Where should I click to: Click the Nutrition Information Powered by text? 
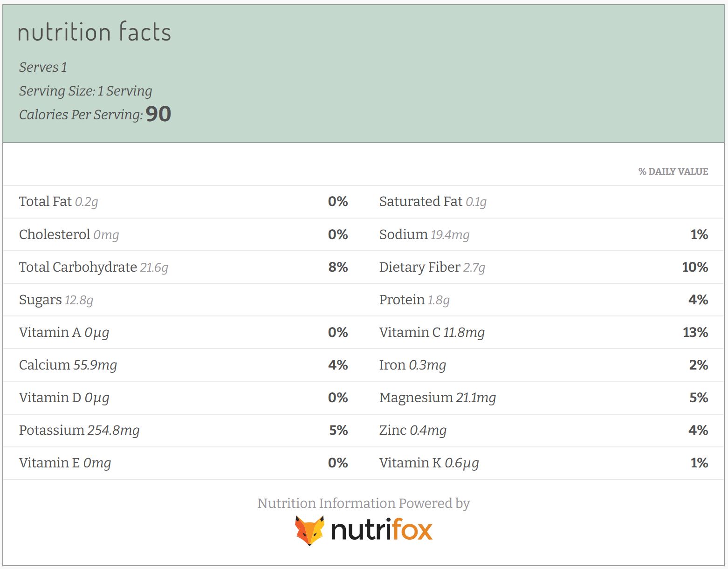364,503
